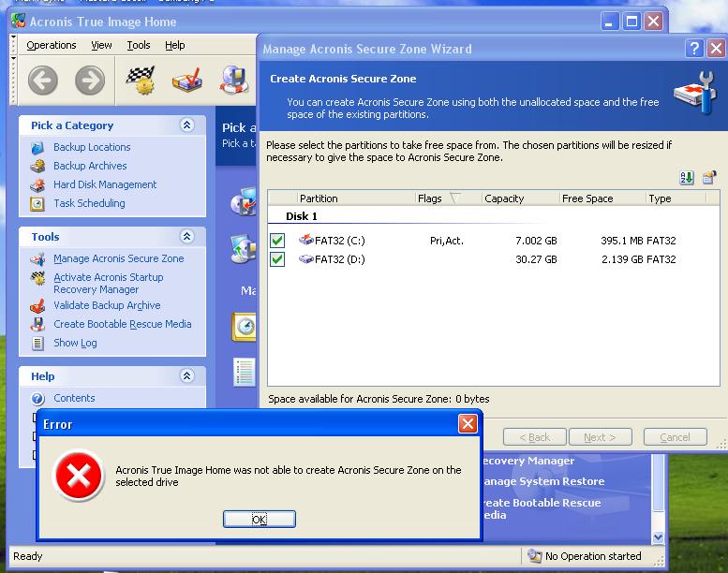
Task: Click the Next button in wizard
Action: coord(600,437)
